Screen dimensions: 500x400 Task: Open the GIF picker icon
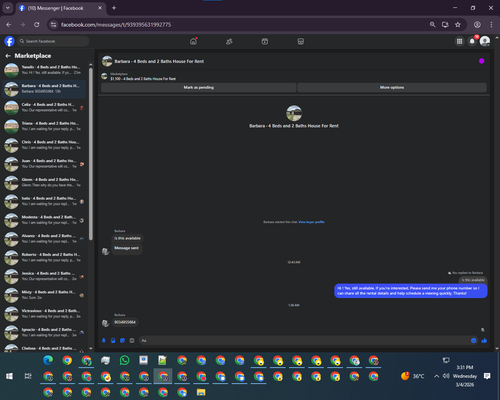(132, 340)
